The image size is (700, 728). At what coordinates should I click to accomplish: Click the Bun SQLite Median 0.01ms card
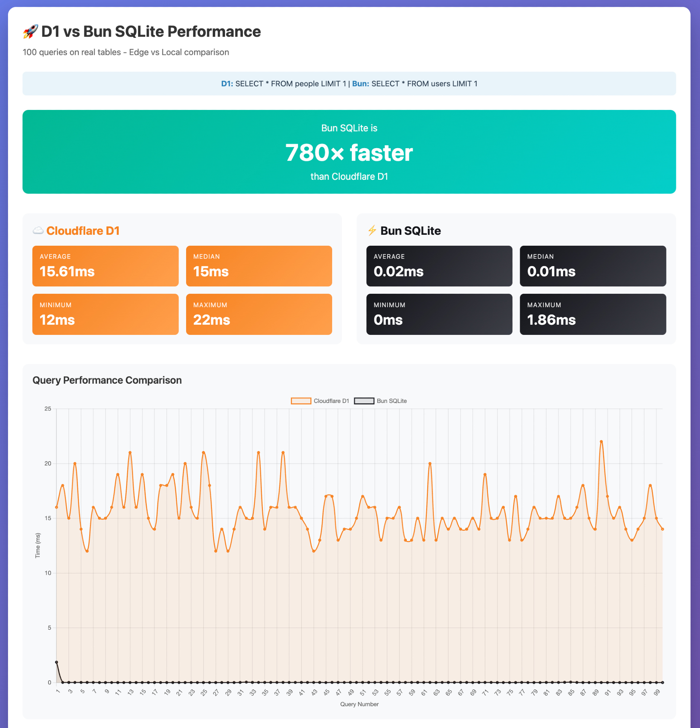[x=593, y=266]
